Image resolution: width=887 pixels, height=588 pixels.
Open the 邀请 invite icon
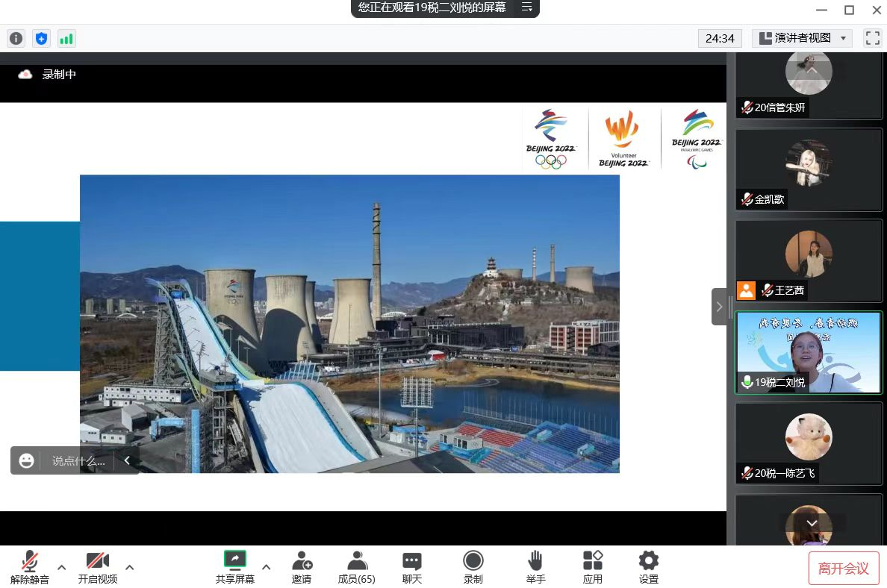(x=302, y=567)
